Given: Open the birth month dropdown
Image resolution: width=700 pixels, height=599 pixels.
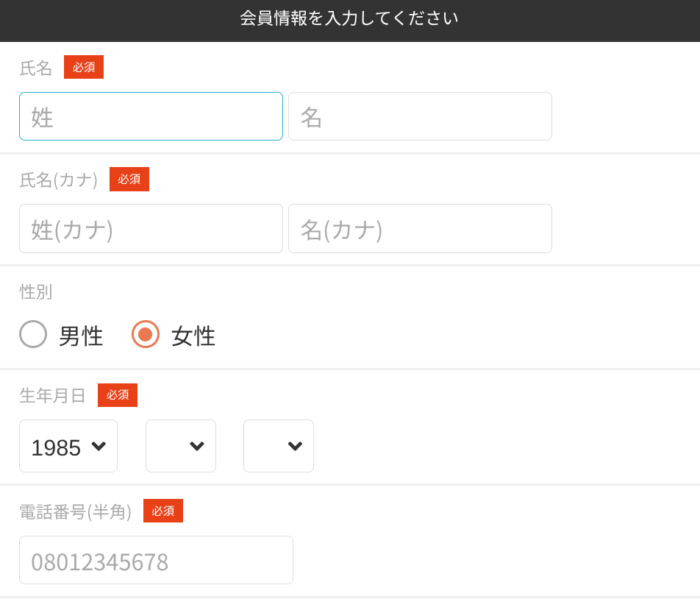Looking at the screenshot, I should (181, 446).
